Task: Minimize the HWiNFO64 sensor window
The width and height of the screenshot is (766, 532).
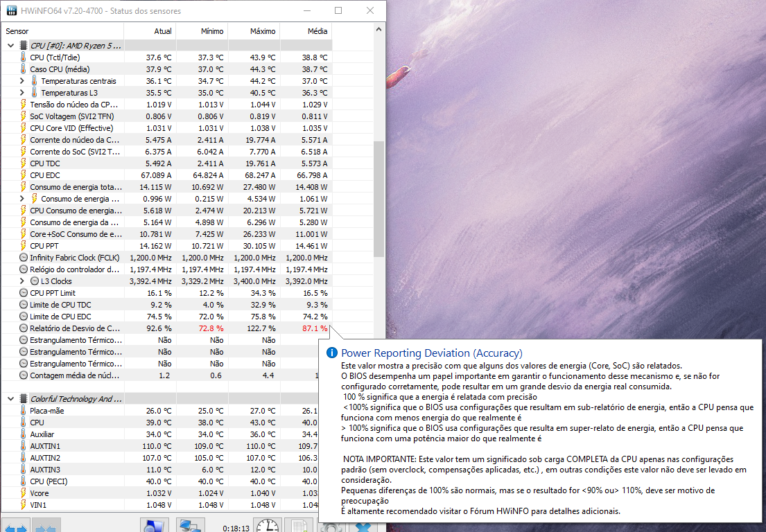Action: tap(307, 11)
